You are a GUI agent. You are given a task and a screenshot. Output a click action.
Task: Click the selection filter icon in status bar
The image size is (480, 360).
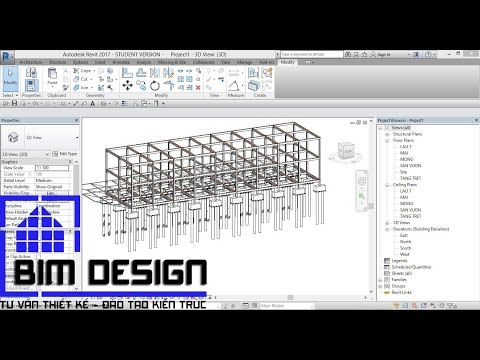[452, 305]
